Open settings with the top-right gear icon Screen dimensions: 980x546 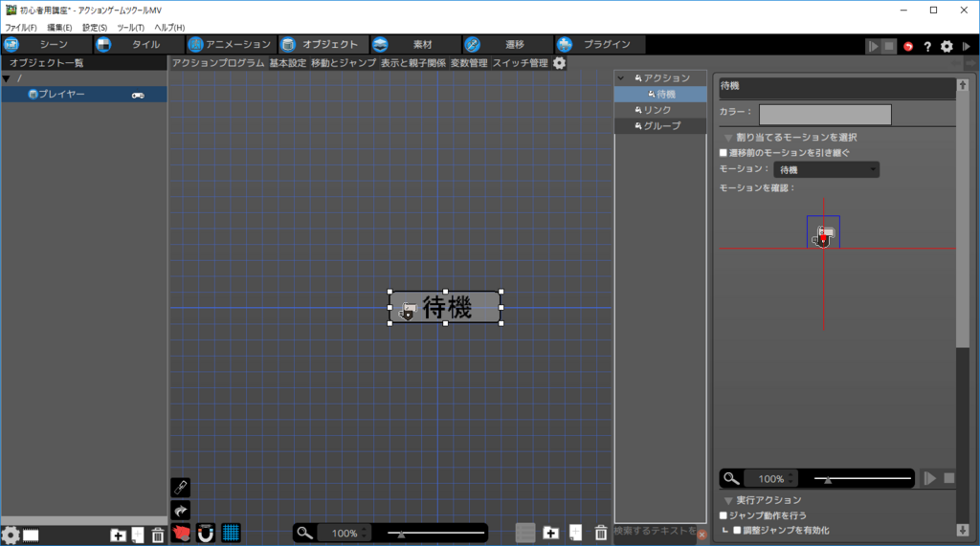pyautogui.click(x=947, y=46)
